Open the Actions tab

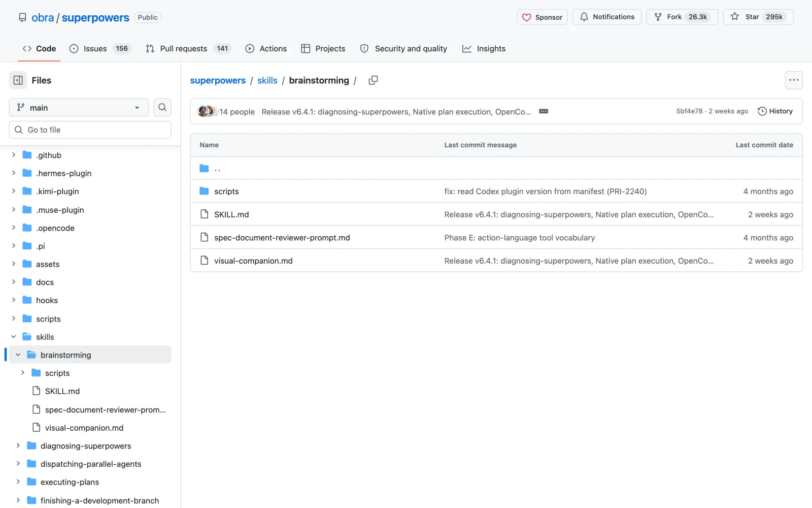(266, 49)
